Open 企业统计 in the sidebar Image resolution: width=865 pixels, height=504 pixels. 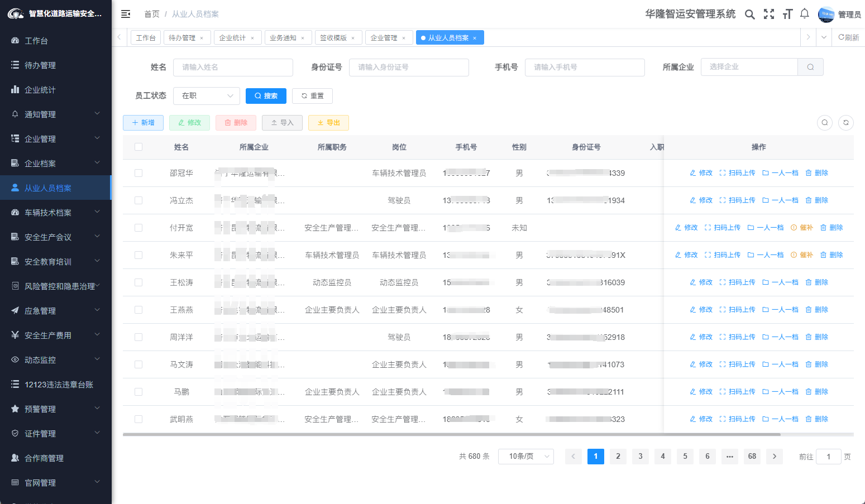pos(56,90)
